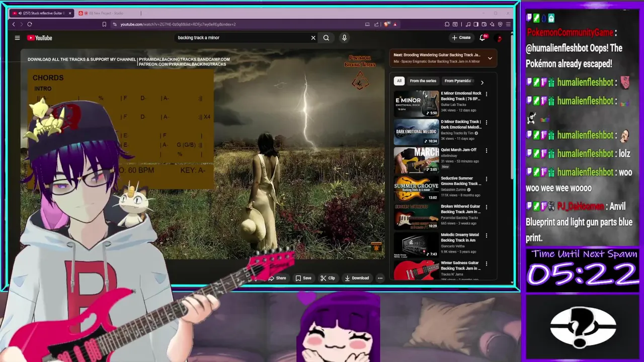Click the Create button
This screenshot has width=644, height=362.
pos(461,38)
